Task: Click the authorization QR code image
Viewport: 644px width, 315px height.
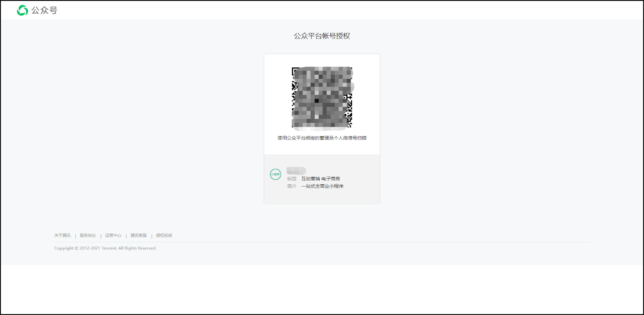Action: pyautogui.click(x=322, y=97)
